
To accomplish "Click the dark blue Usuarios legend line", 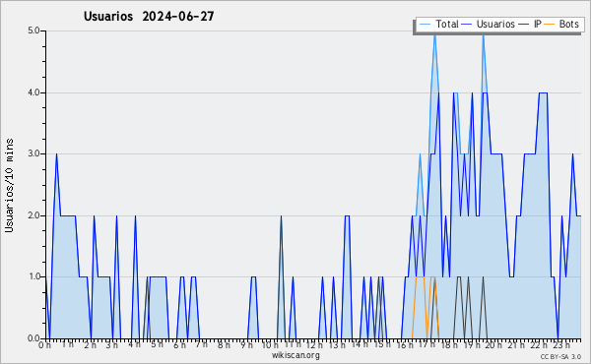I will click(x=467, y=25).
